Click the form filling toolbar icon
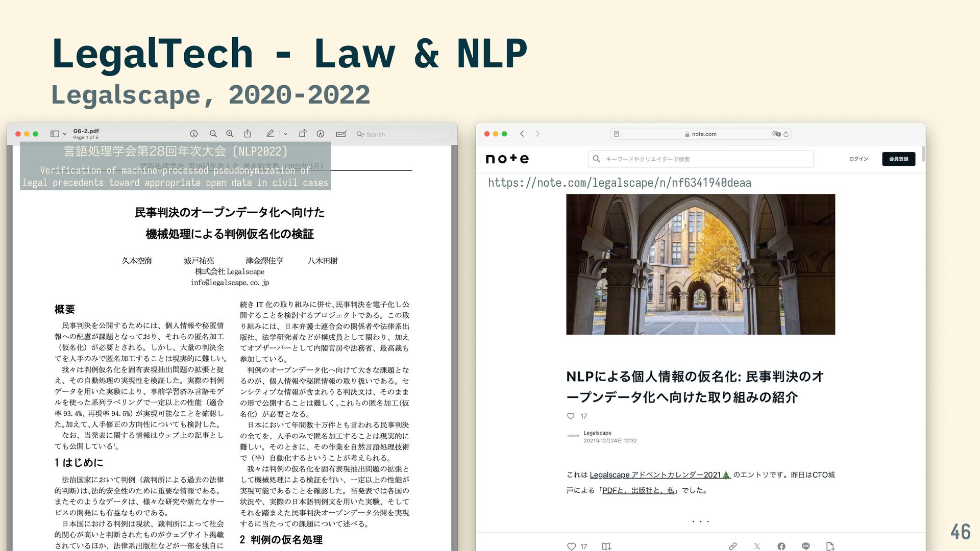Viewport: 980px width, 551px height. pos(341,134)
